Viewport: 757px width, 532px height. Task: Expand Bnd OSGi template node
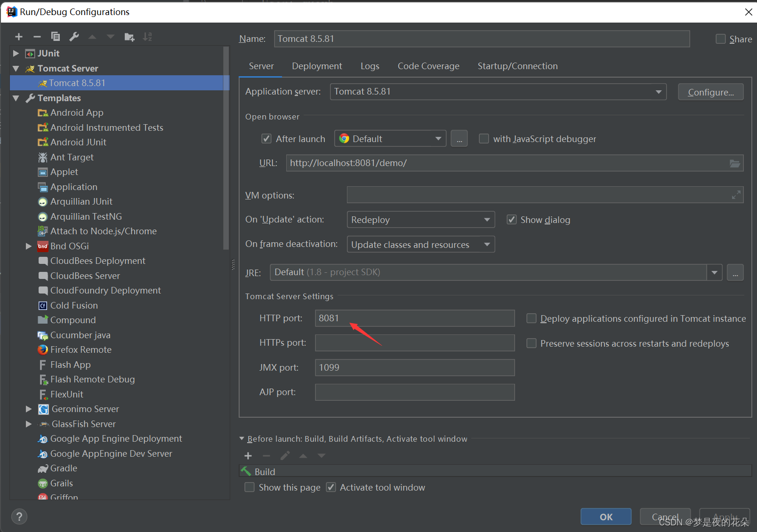29,246
